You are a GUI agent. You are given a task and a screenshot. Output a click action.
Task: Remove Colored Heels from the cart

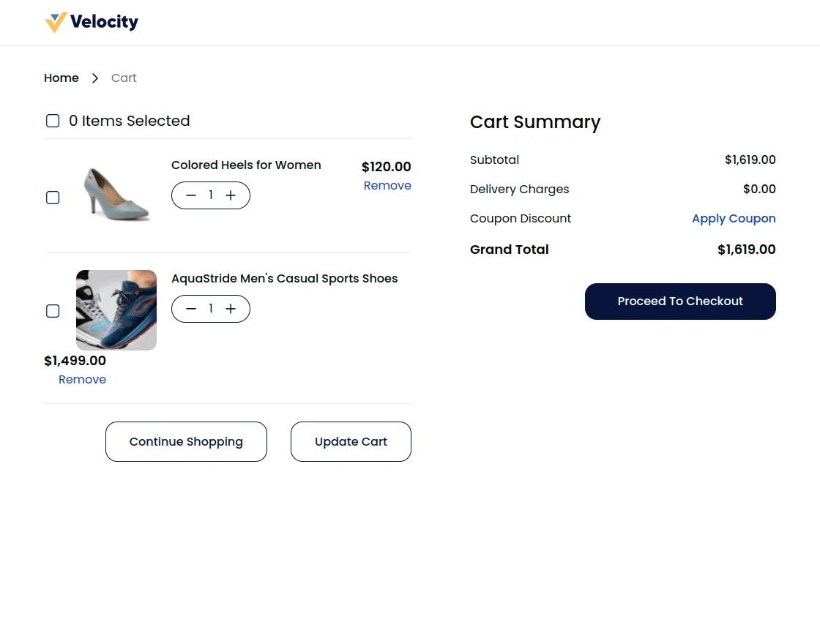click(x=387, y=185)
